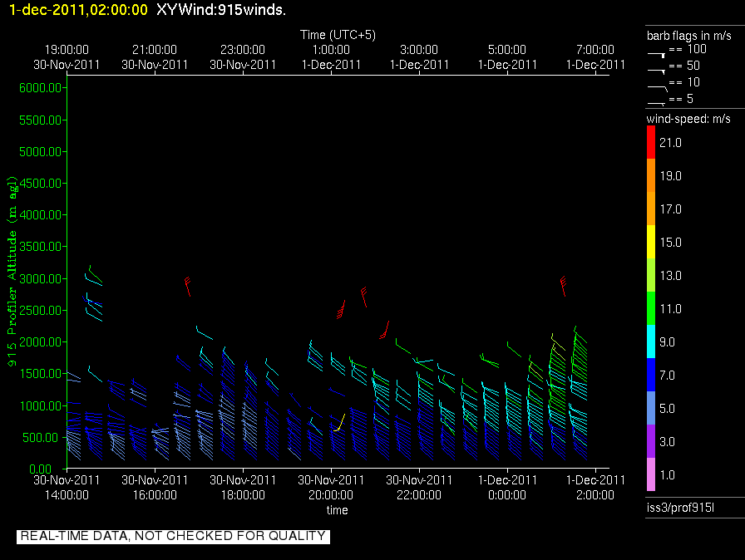The height and width of the screenshot is (560, 745).
Task: Click the top axis 5:00:00 1-Dec-2011 label
Action: point(507,57)
